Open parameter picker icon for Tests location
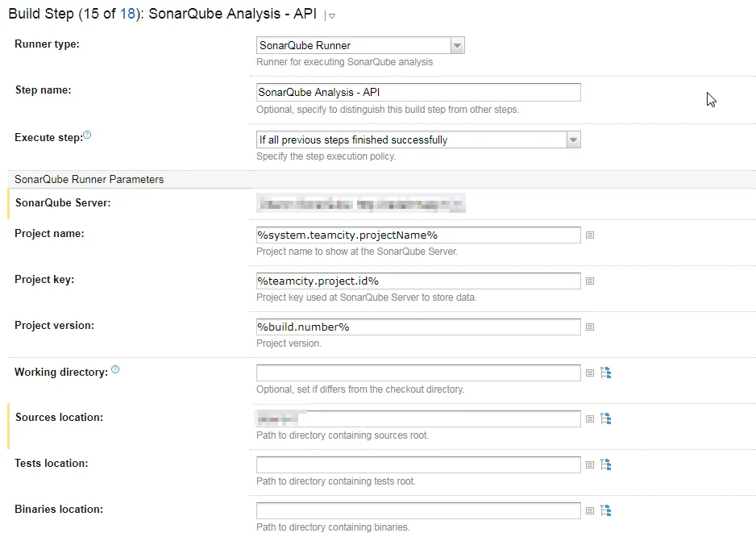Screen dimensions: 756x533 click(590, 465)
